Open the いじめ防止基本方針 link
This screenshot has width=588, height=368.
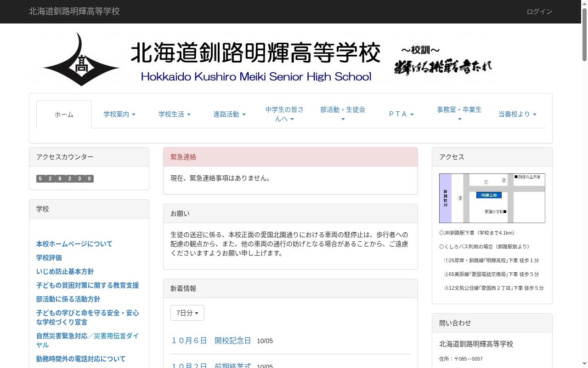tap(65, 271)
